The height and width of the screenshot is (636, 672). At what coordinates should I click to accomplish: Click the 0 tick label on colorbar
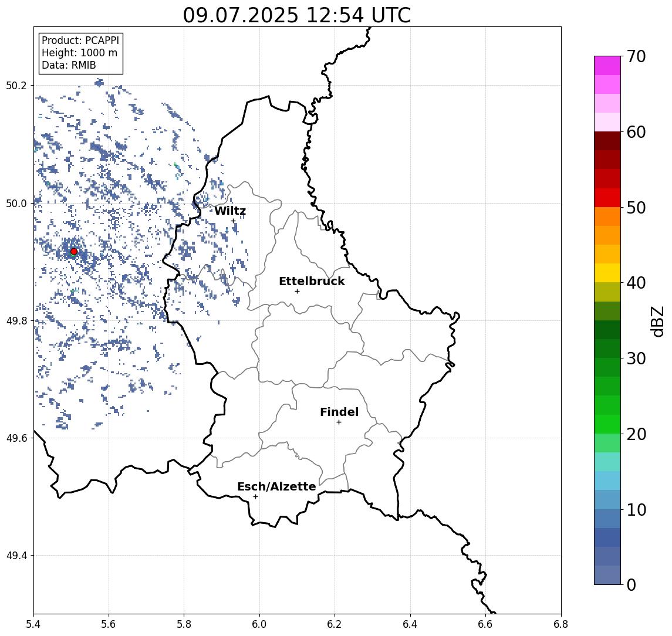(x=632, y=584)
